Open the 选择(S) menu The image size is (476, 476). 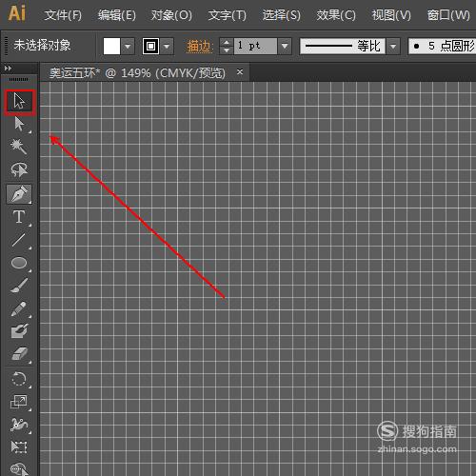point(282,15)
